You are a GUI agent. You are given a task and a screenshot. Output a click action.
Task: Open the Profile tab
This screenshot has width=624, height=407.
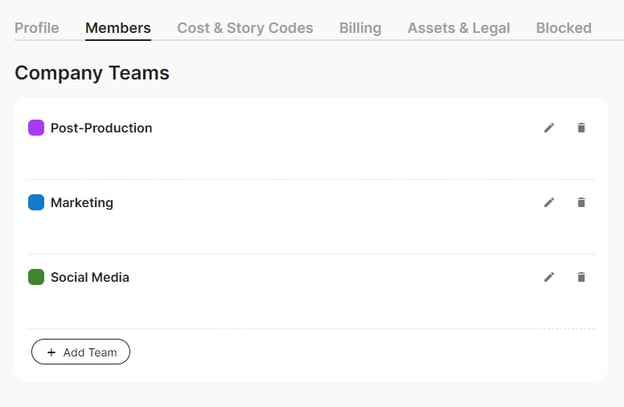tap(37, 28)
